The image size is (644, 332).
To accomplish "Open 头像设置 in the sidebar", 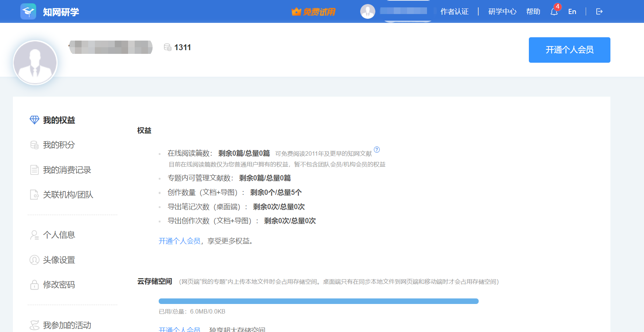I will [59, 260].
